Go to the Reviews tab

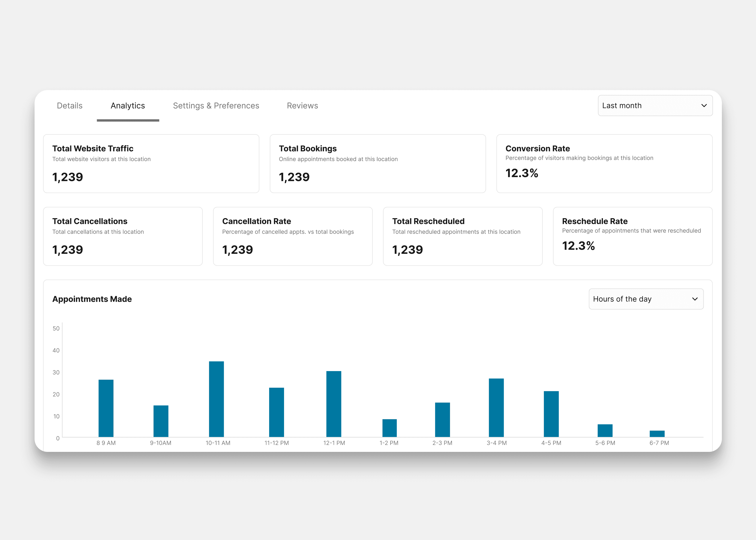click(x=302, y=106)
